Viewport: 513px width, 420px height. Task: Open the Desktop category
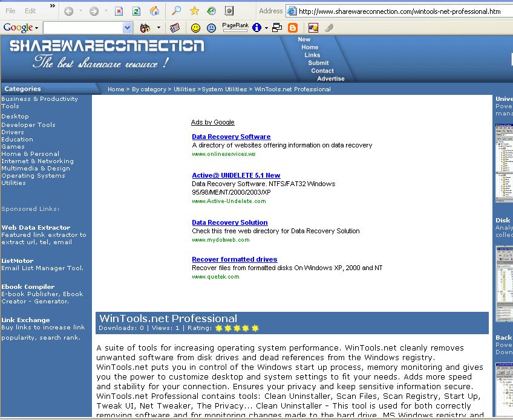pyautogui.click(x=15, y=117)
